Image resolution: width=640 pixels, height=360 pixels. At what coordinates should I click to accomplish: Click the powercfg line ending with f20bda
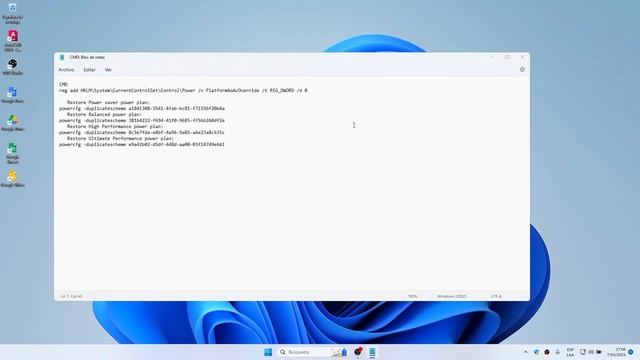tap(142, 109)
